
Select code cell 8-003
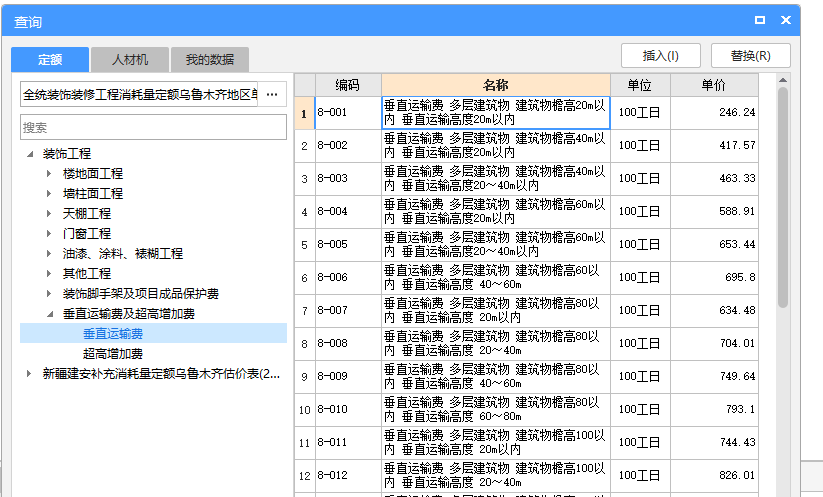[x=348, y=179]
